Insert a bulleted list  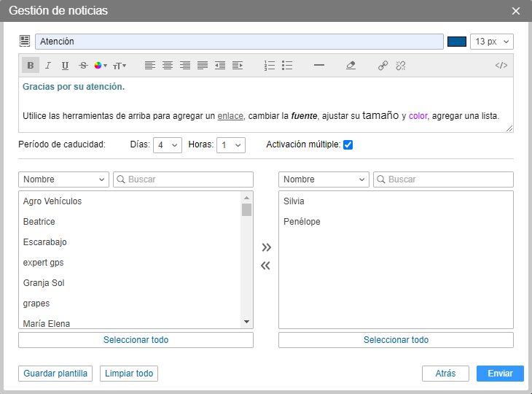[x=287, y=66]
